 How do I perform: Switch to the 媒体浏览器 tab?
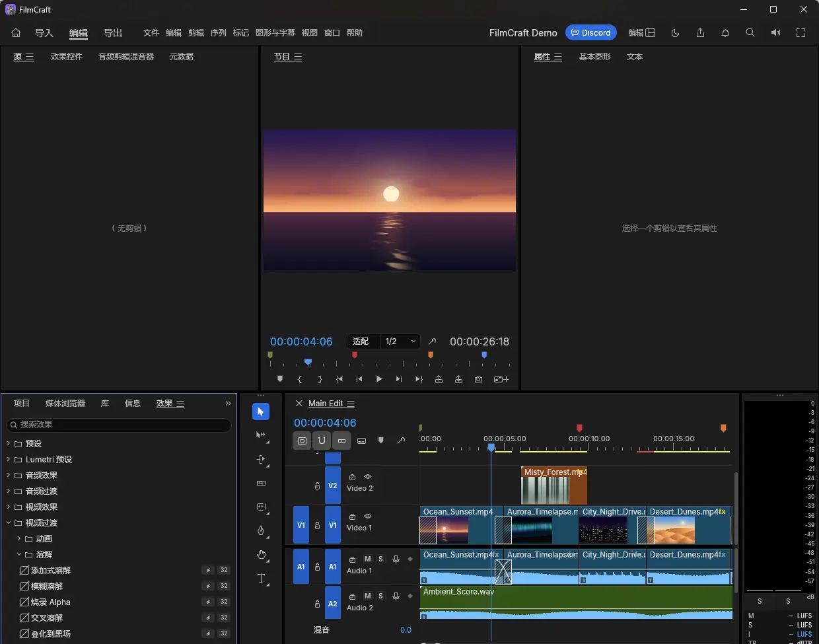pos(65,403)
